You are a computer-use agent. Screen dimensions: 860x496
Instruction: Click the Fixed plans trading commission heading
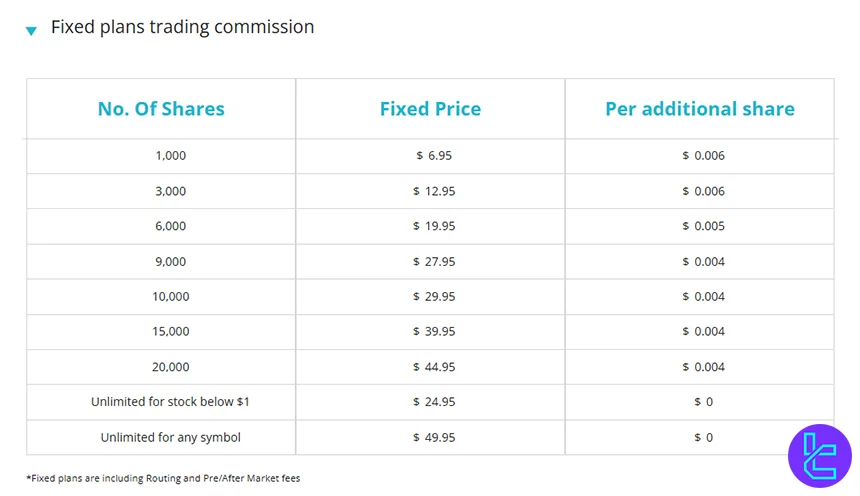[182, 27]
